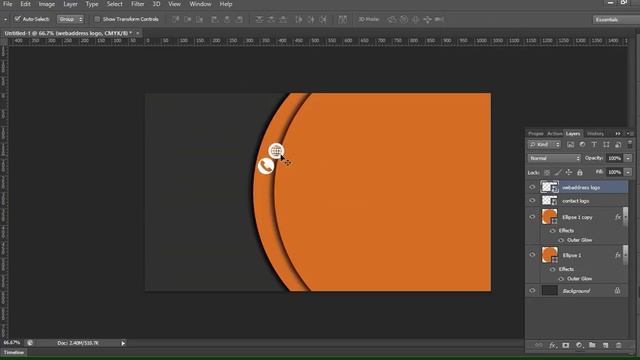Lock all icon in Layers panel
This screenshot has height=360, width=640.
[580, 173]
